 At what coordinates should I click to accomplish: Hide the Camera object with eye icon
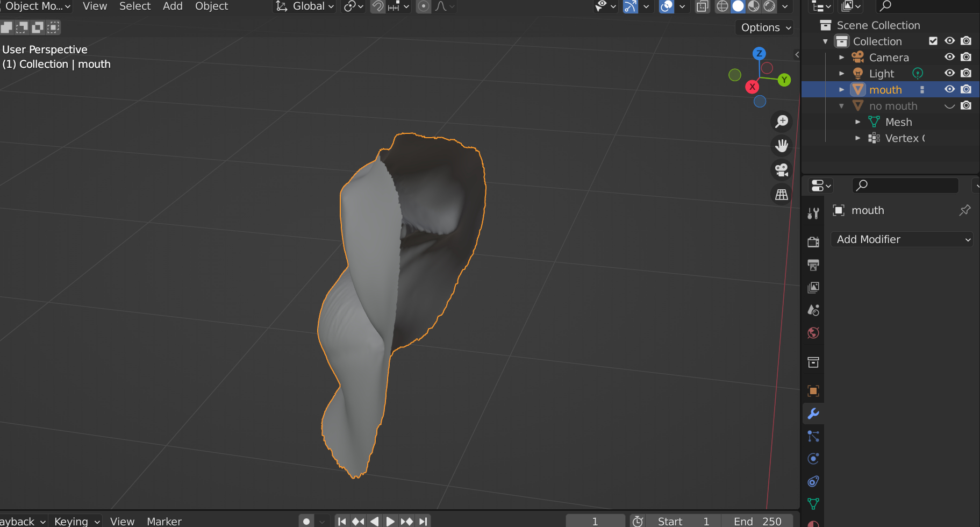pyautogui.click(x=950, y=57)
